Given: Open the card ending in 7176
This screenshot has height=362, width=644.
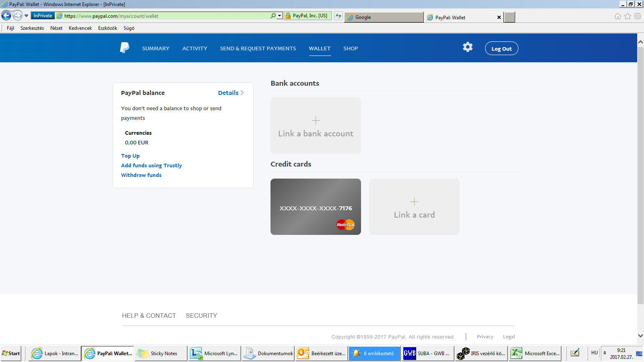Looking at the screenshot, I should [x=316, y=207].
